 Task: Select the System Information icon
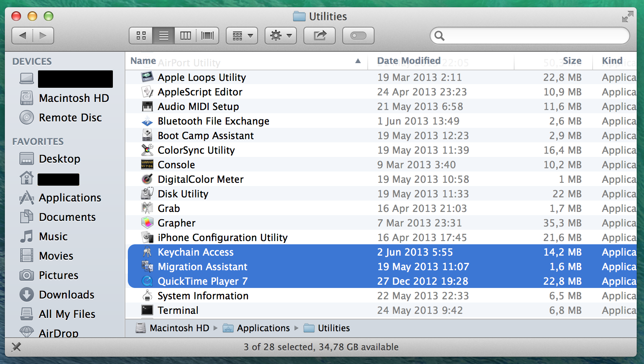(147, 295)
